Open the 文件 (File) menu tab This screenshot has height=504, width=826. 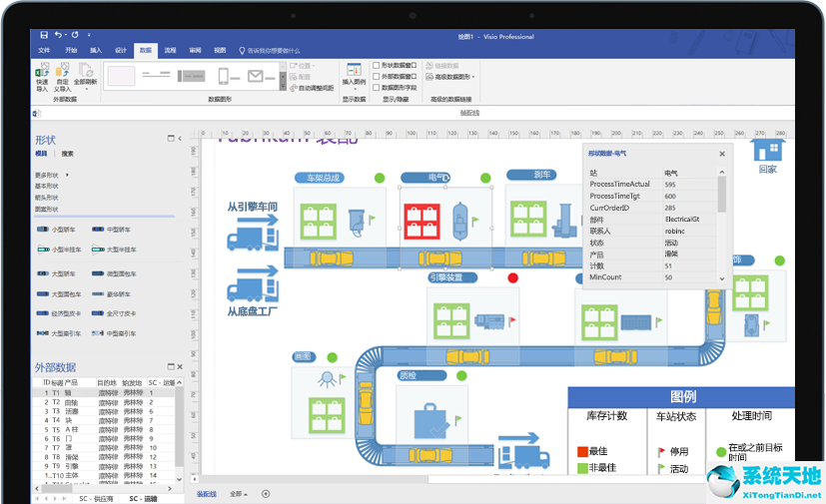coord(44,51)
